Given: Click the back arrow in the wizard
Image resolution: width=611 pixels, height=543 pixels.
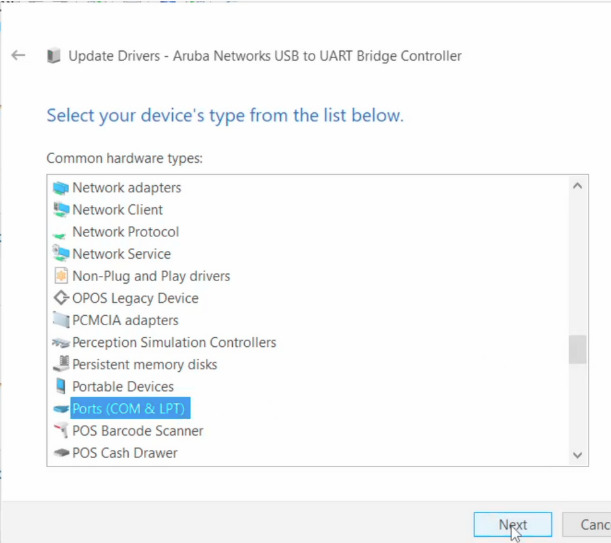Looking at the screenshot, I should 18,56.
